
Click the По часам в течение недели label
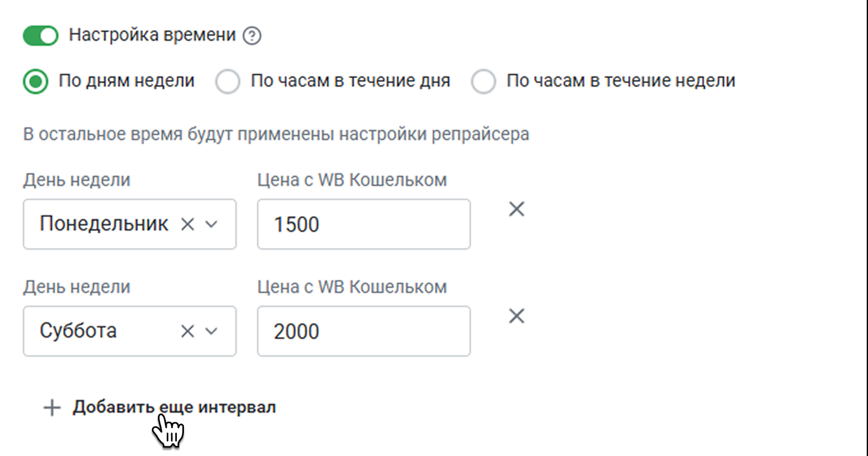pos(621,82)
